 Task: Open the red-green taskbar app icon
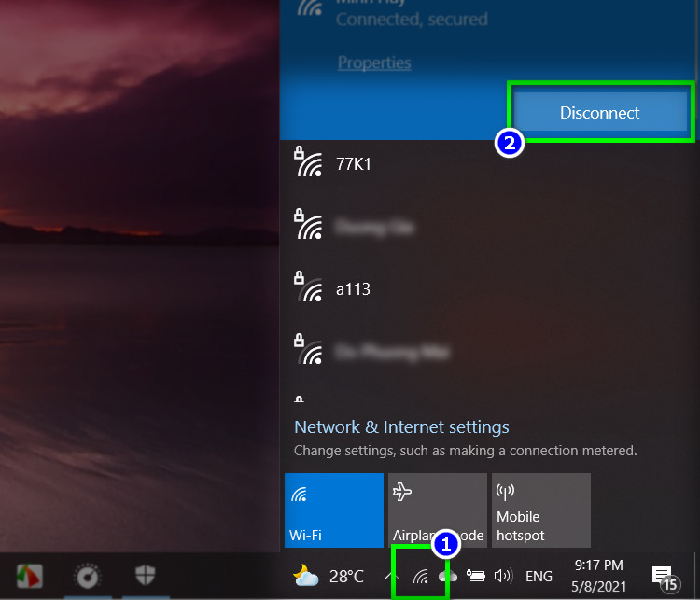tap(30, 575)
